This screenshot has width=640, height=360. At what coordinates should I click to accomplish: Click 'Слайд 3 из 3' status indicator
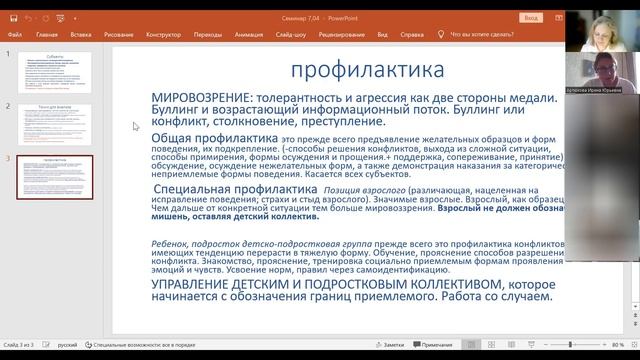(18, 345)
